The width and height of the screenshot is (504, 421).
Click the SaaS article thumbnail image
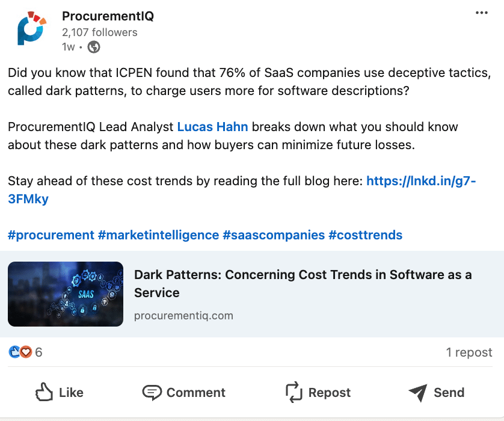tap(65, 293)
